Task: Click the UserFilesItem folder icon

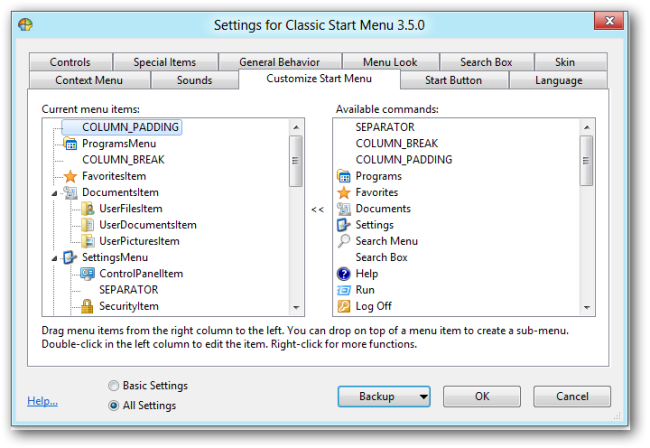Action: click(x=87, y=208)
